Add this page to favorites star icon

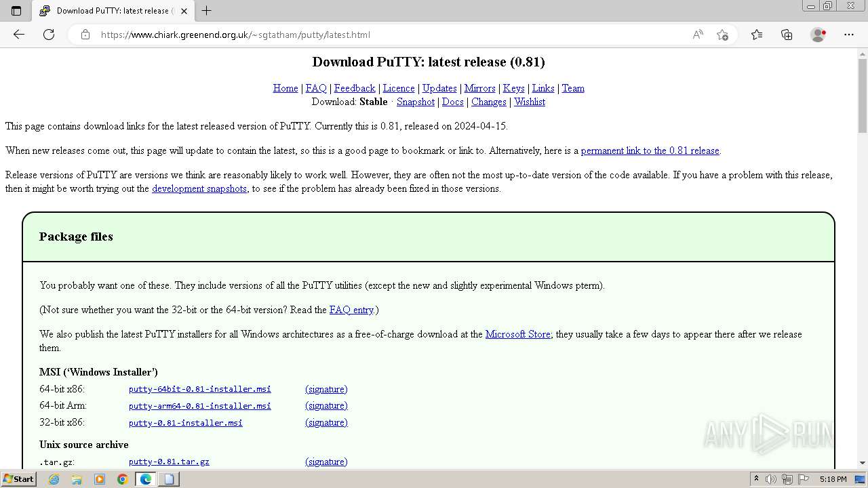click(x=722, y=35)
